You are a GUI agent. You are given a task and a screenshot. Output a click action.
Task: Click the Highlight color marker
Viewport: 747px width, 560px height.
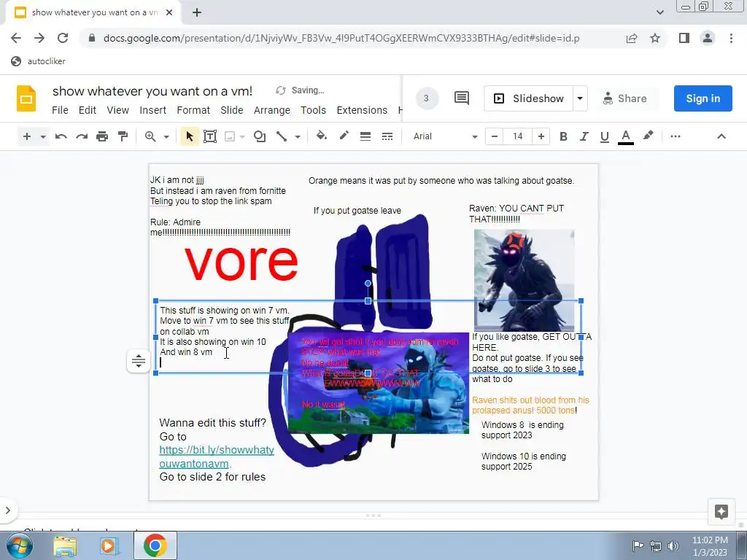pos(648,136)
